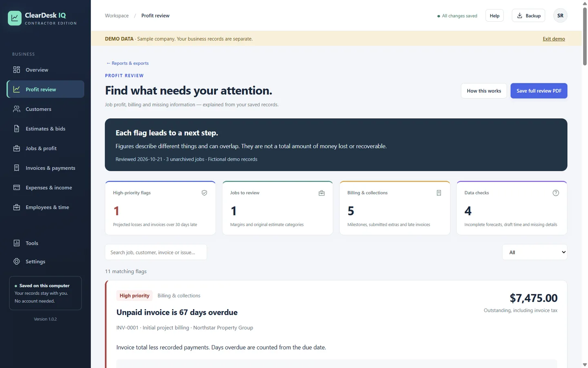This screenshot has height=368, width=588.
Task: Click the Customers people icon
Action: tap(17, 109)
